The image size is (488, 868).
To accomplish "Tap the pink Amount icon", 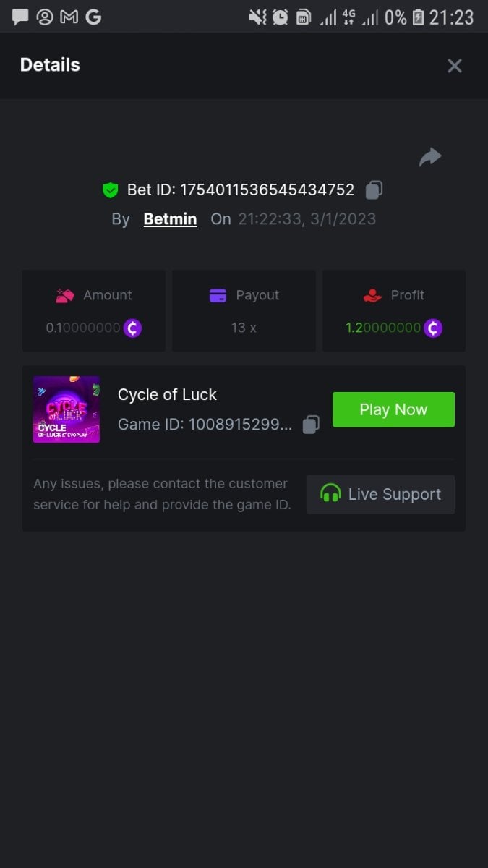I will (65, 295).
